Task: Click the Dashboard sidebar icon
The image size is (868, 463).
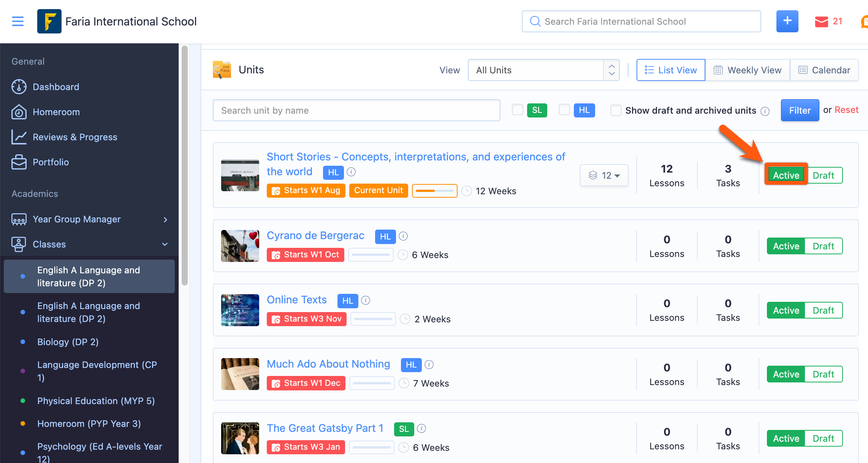Action: 19,87
